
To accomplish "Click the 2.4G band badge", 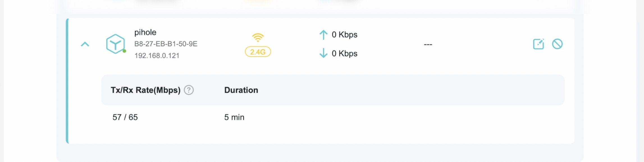I will (258, 52).
